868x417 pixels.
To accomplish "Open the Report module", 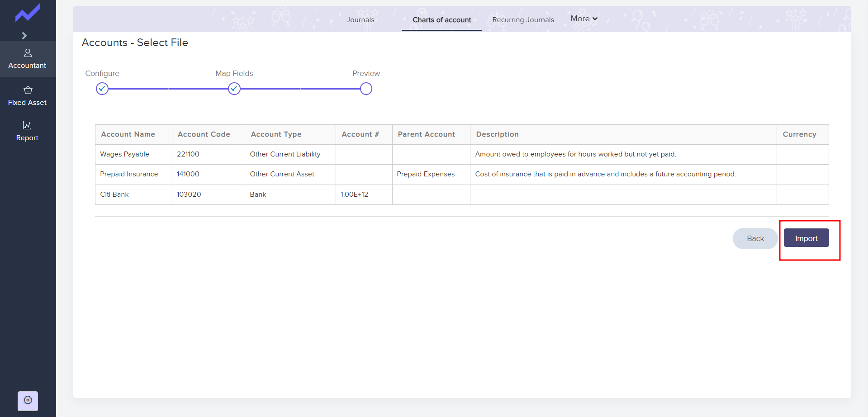I will [x=28, y=131].
